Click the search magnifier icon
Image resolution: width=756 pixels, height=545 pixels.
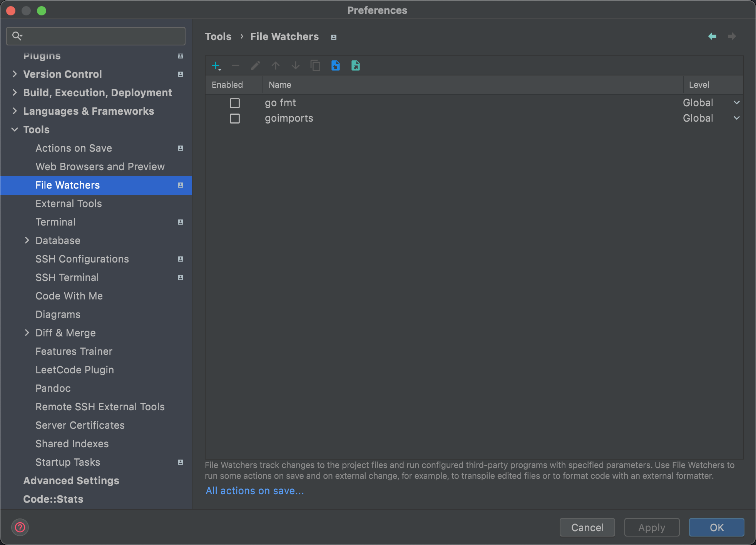tap(17, 36)
